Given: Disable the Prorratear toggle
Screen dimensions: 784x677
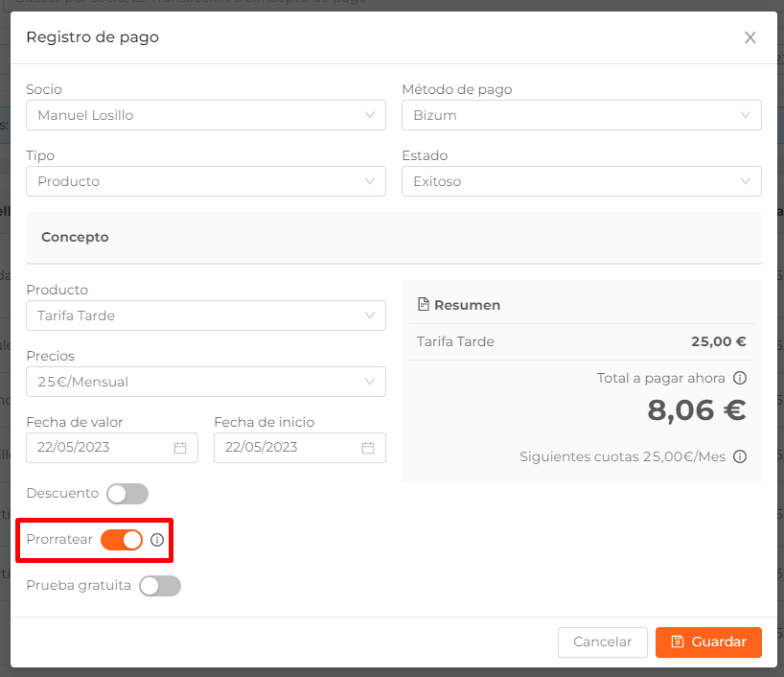Looking at the screenshot, I should pos(122,540).
